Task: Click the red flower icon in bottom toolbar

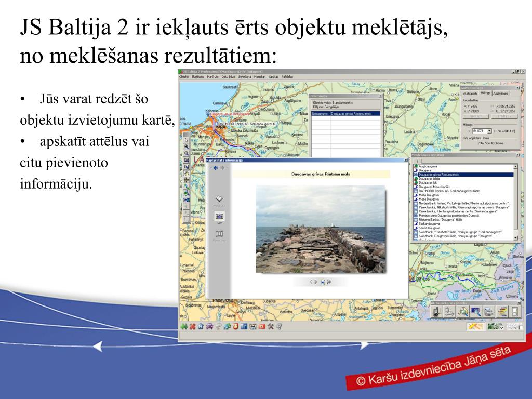Action: click(192, 326)
